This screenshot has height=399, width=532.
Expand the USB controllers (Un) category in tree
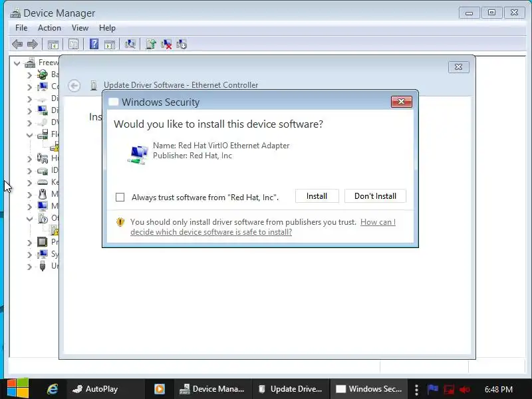point(29,267)
